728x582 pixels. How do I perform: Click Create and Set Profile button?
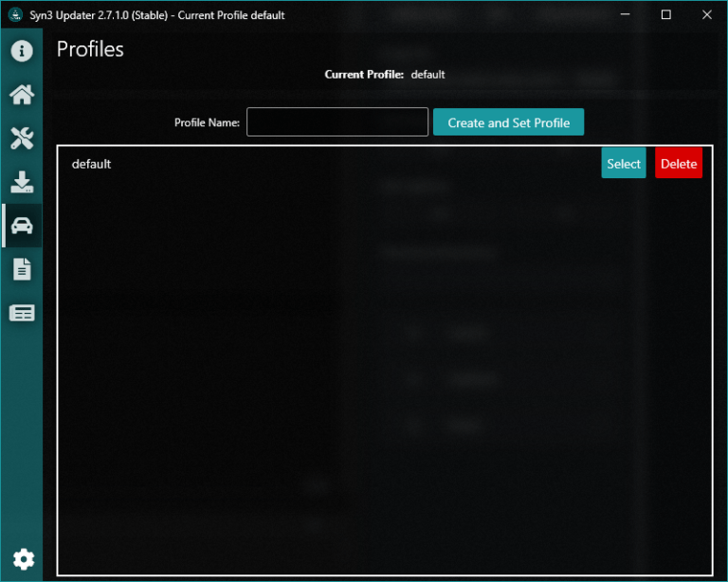click(x=508, y=122)
